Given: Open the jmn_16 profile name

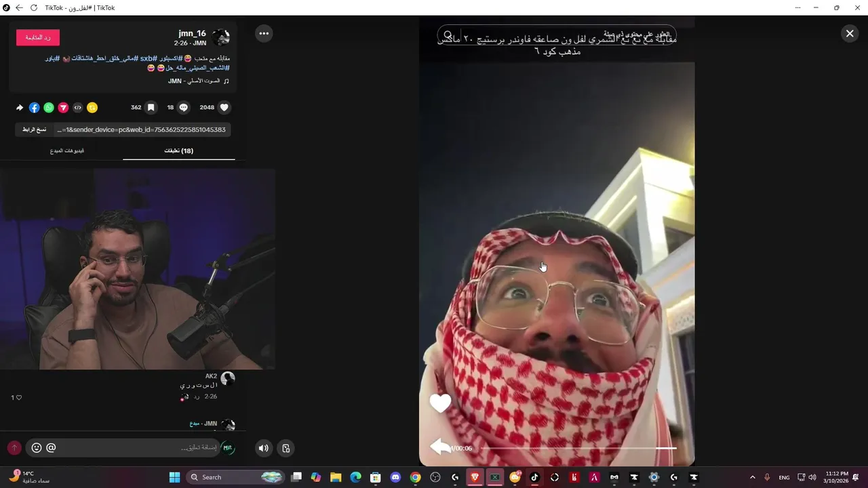Looking at the screenshot, I should [x=192, y=33].
